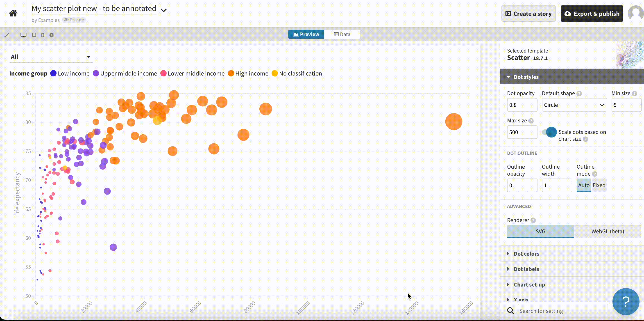Viewport: 644px width, 321px height.
Task: Switch renderer to WebGL (beta)
Action: point(608,231)
